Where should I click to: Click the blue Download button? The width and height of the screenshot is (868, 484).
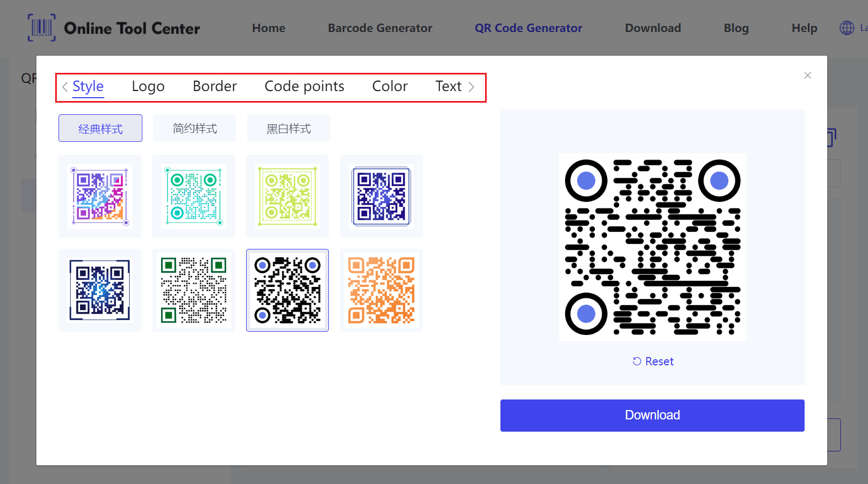tap(652, 416)
